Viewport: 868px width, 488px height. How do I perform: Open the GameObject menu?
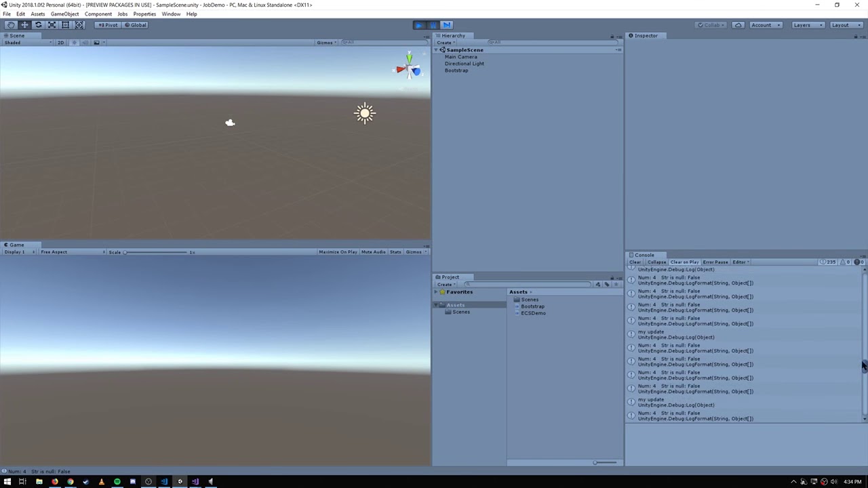point(64,14)
